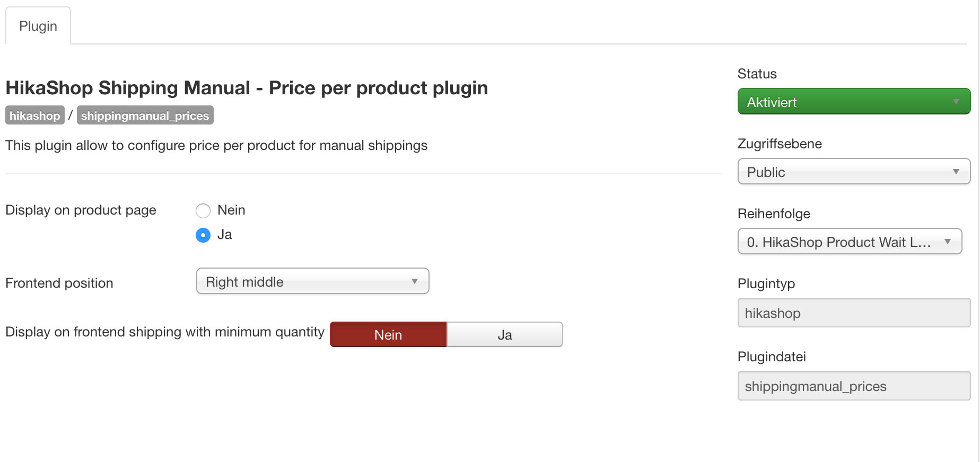This screenshot has height=462, width=980.
Task: Select Nein radio for Display on product page
Action: 203,211
